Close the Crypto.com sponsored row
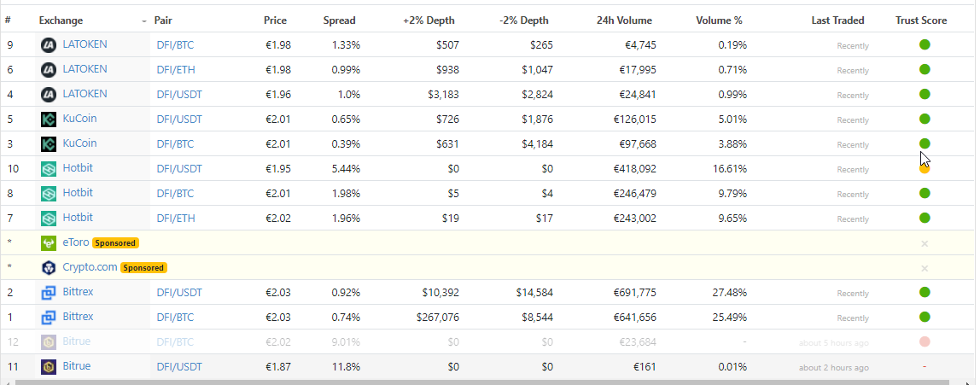The width and height of the screenshot is (980, 385). [x=925, y=269]
